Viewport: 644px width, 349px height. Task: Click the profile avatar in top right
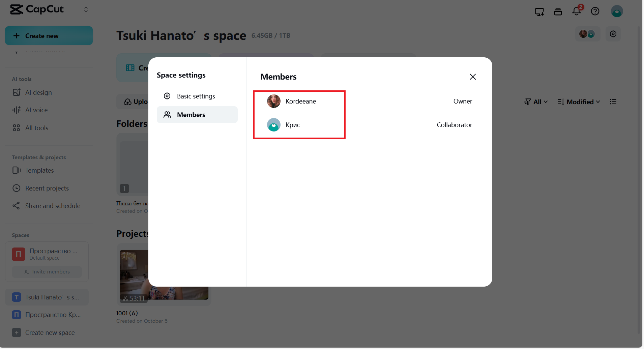tap(617, 11)
